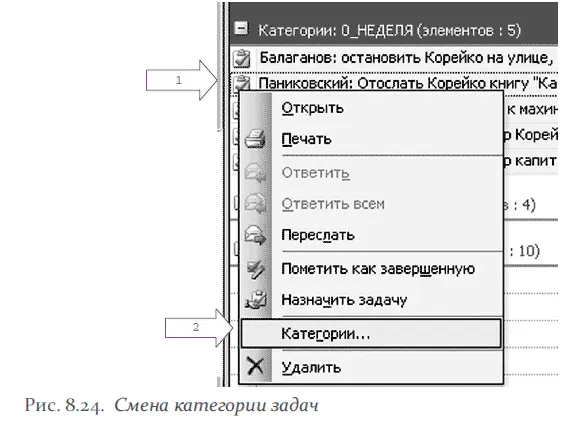Click the assign task icon beside Назначить задачу
Viewport: 575px width, 427px height.
pos(255,300)
